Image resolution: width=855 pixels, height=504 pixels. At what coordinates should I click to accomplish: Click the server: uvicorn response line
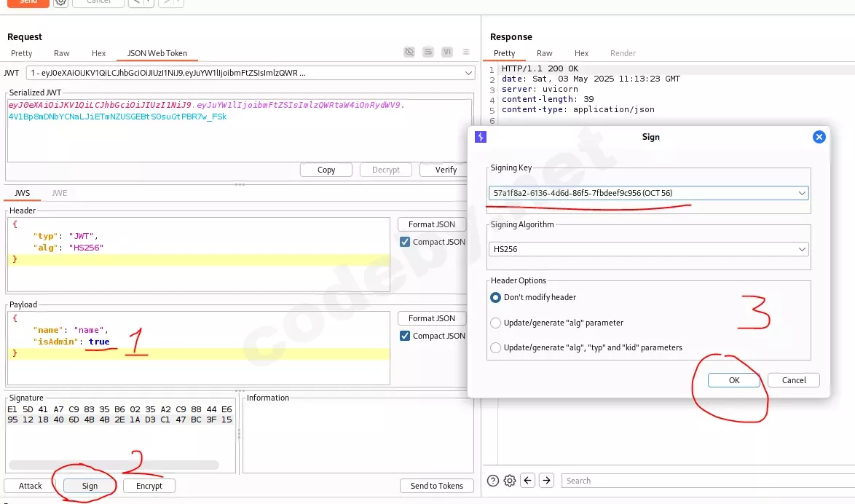tap(540, 89)
